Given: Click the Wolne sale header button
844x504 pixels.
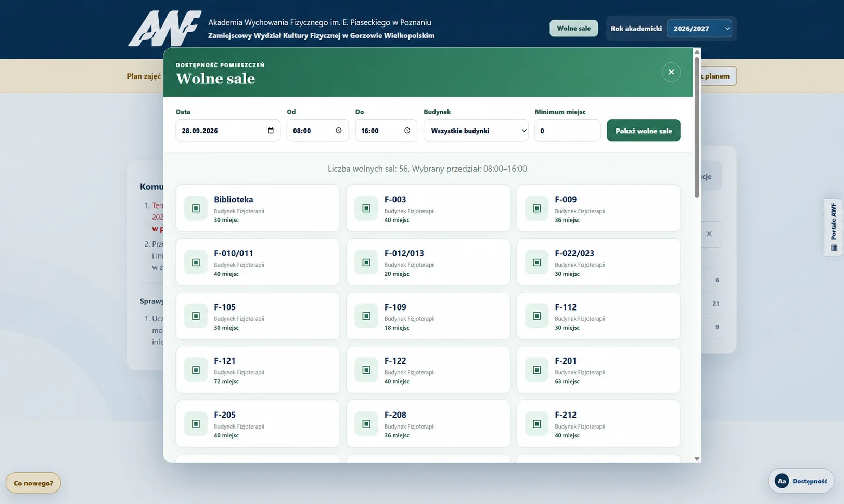Looking at the screenshot, I should (573, 28).
